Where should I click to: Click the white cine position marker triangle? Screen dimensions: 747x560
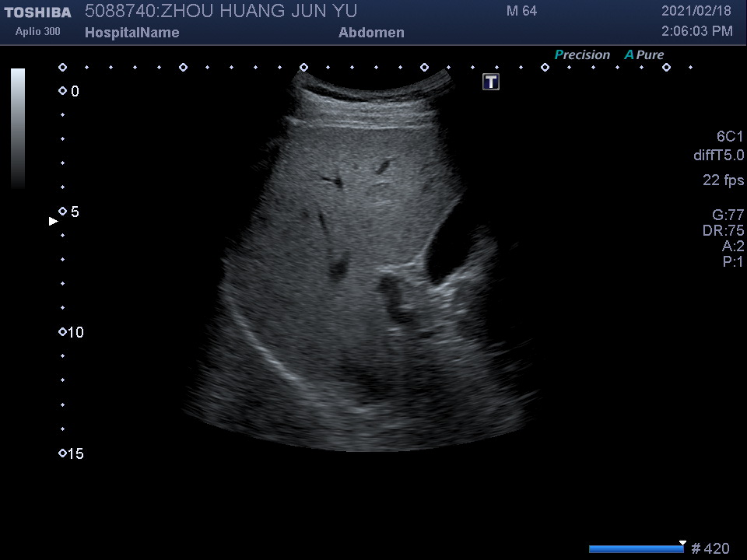point(682,543)
